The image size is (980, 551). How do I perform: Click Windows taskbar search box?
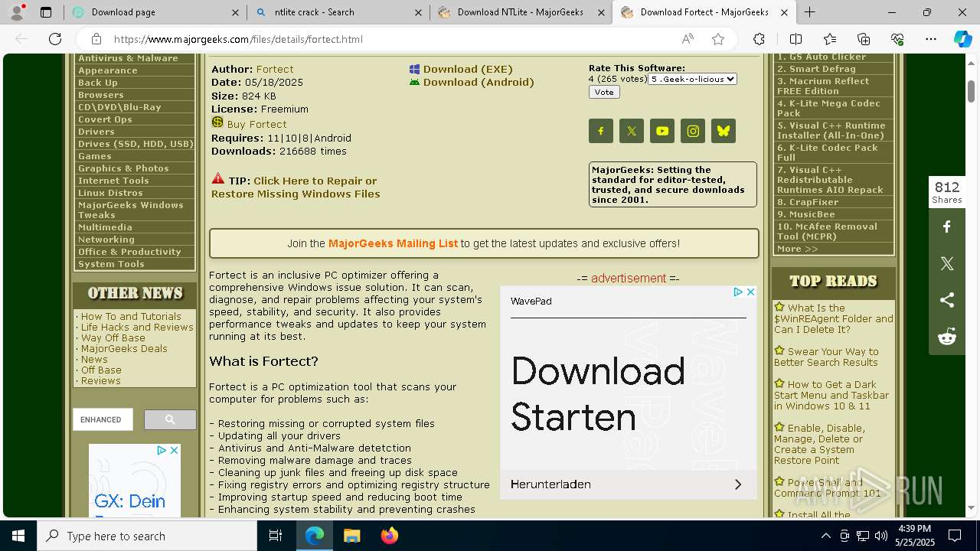(x=147, y=536)
